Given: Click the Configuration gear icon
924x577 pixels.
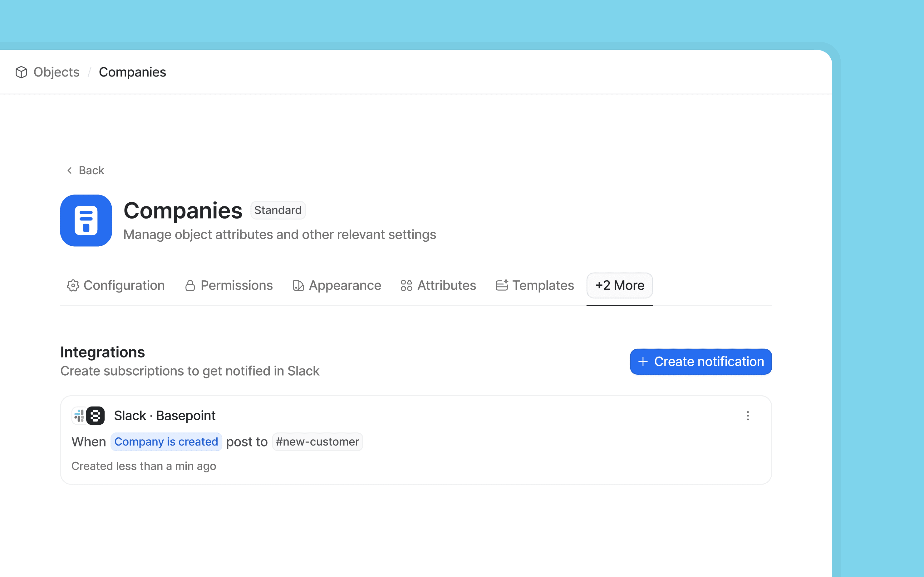Looking at the screenshot, I should click(73, 285).
